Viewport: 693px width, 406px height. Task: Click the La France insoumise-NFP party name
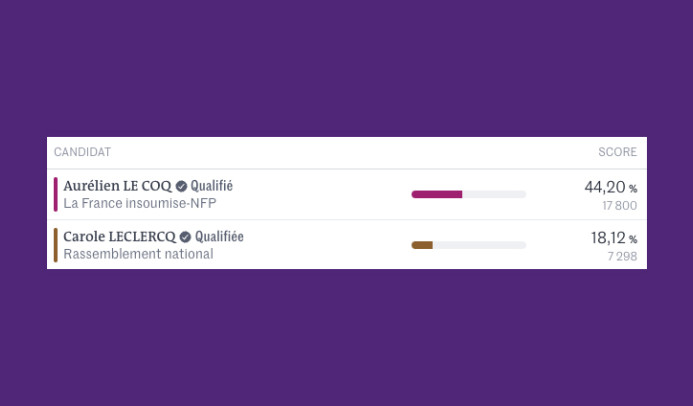[140, 203]
